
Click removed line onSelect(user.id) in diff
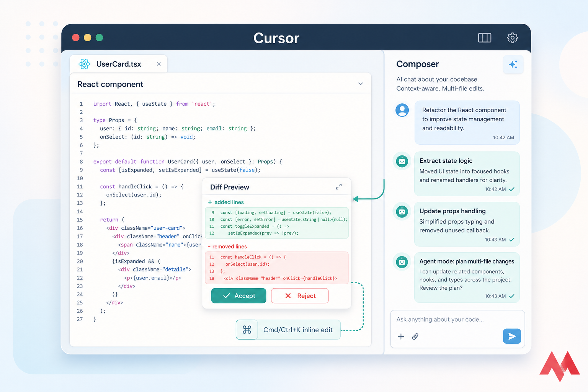click(247, 264)
